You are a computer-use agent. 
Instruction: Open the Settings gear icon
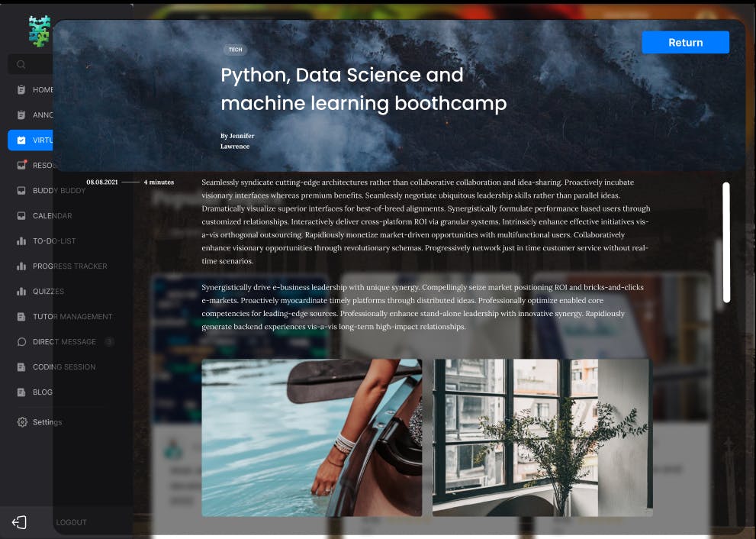tap(22, 421)
